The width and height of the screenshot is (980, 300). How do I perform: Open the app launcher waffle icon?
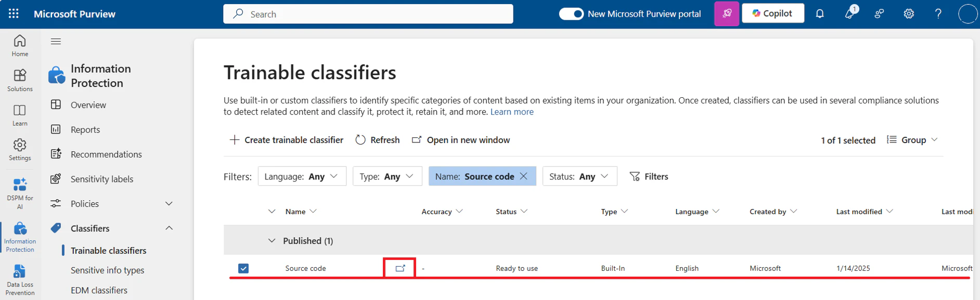tap(14, 14)
